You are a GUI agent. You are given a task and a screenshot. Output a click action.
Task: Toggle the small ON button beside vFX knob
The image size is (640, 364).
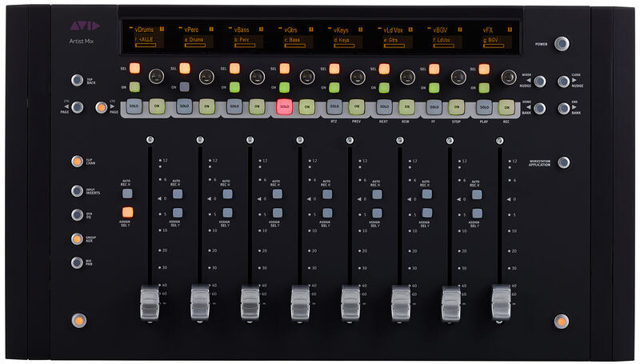click(x=484, y=88)
